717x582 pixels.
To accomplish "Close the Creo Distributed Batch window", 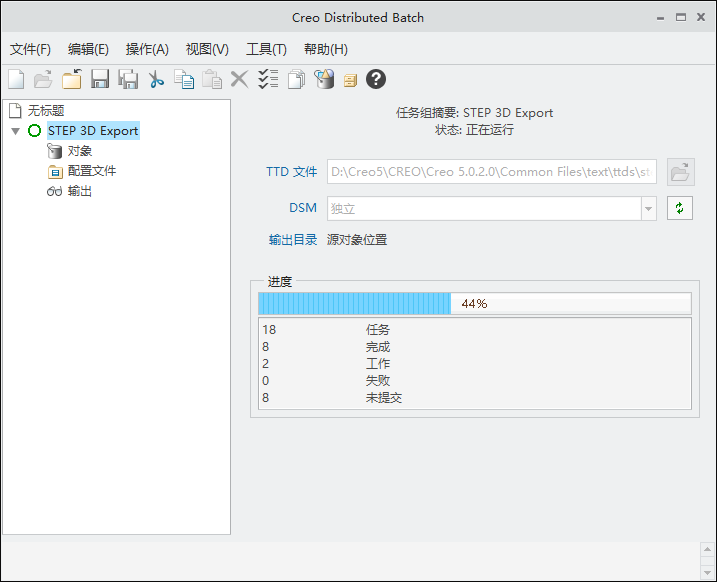I will pos(701,17).
